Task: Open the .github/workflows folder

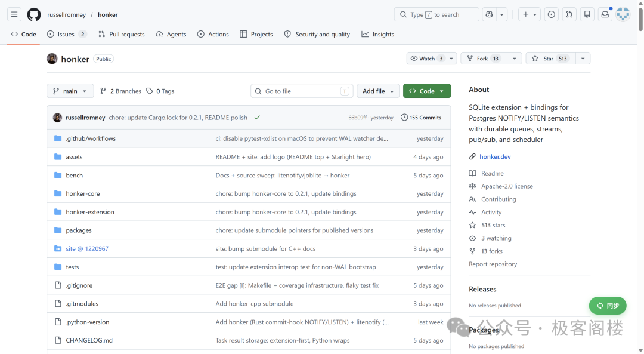Action: click(x=91, y=138)
